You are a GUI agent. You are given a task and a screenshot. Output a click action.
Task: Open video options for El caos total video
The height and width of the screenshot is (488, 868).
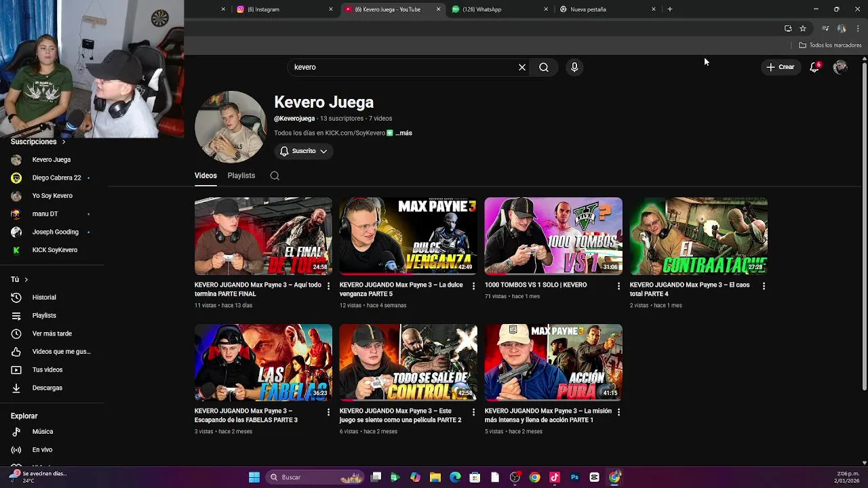click(x=764, y=286)
